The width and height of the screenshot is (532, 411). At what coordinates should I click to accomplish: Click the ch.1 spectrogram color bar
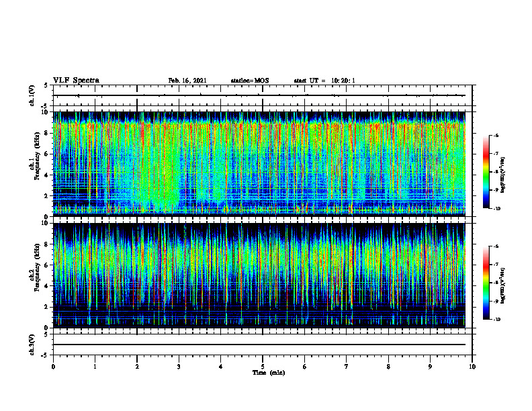(x=486, y=172)
